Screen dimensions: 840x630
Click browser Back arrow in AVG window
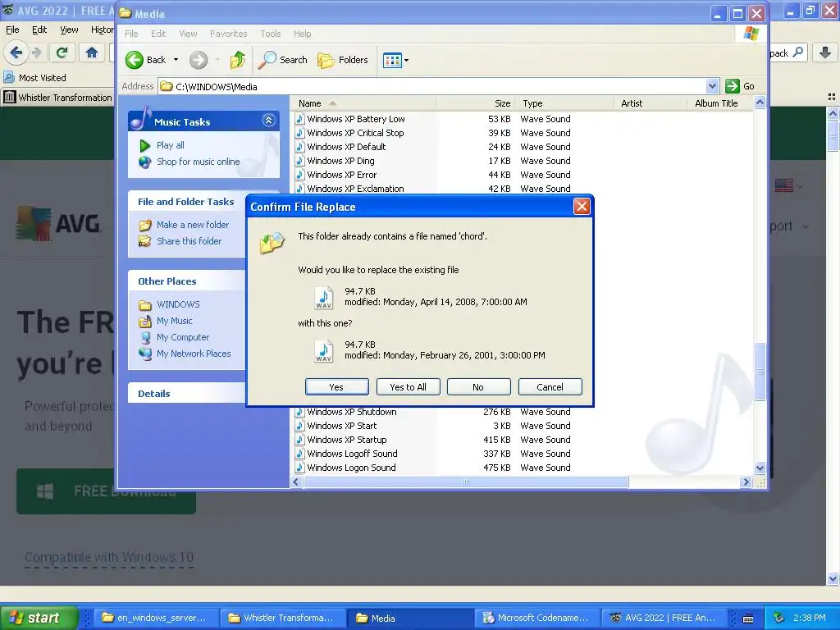click(x=16, y=52)
